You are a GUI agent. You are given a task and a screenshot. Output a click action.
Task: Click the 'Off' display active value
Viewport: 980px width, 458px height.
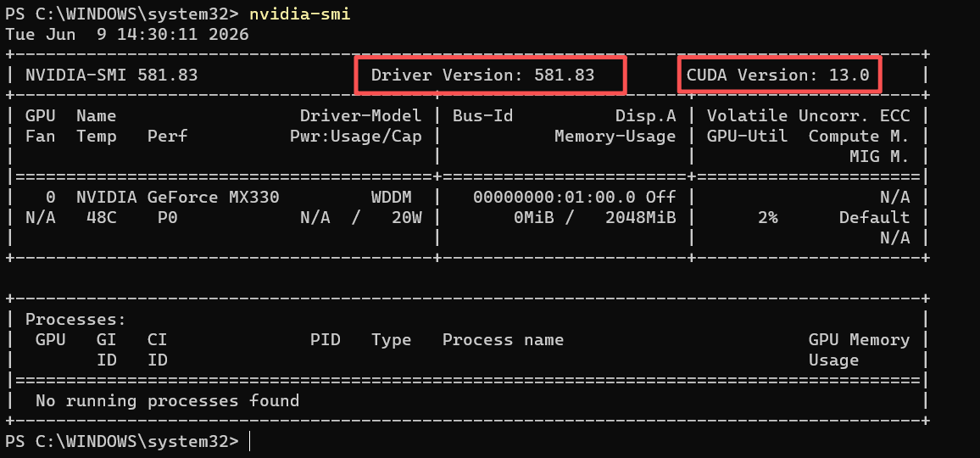(x=660, y=198)
